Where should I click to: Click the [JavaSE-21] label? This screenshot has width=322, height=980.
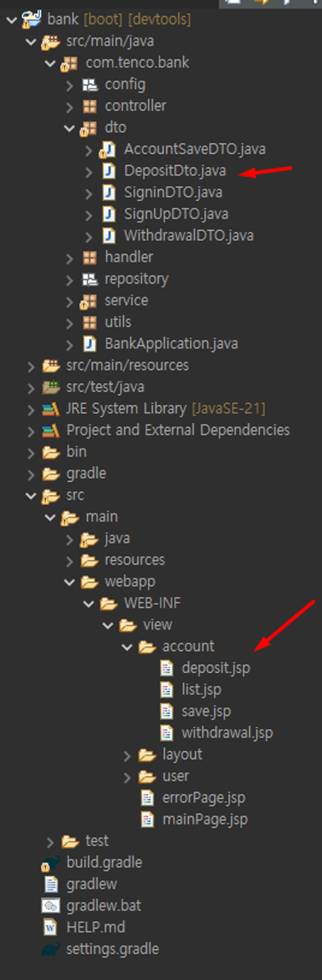coord(228,409)
